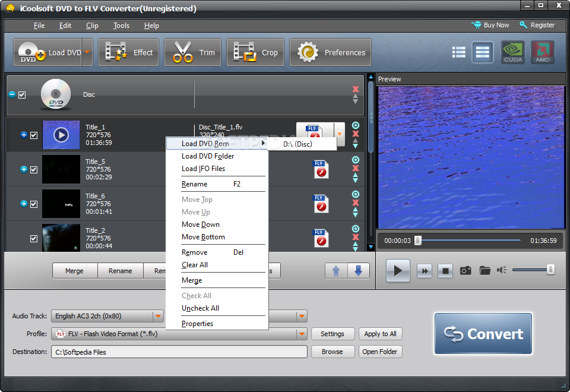Image resolution: width=570 pixels, height=392 pixels.
Task: Open Properties from context menu
Action: (217, 324)
